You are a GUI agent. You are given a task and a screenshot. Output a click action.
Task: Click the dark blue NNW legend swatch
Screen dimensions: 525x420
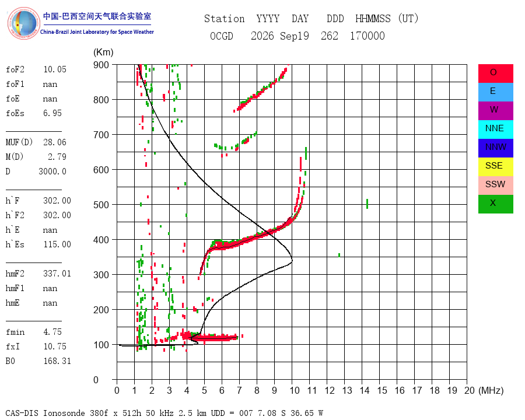495,148
